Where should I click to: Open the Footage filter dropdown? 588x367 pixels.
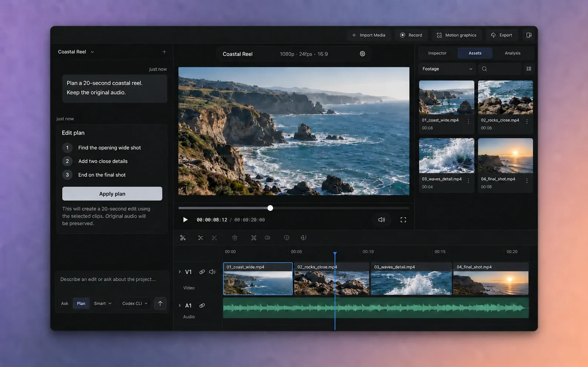[x=447, y=69]
